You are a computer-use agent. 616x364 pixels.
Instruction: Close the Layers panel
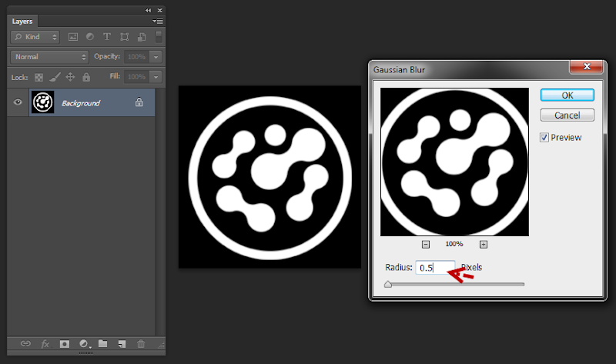pyautogui.click(x=160, y=10)
